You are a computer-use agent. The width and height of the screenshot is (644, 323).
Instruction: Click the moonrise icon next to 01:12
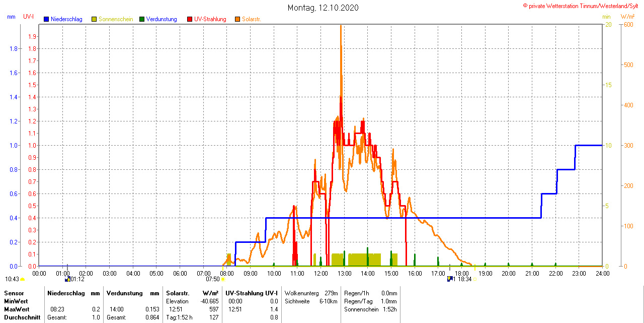coord(68,279)
